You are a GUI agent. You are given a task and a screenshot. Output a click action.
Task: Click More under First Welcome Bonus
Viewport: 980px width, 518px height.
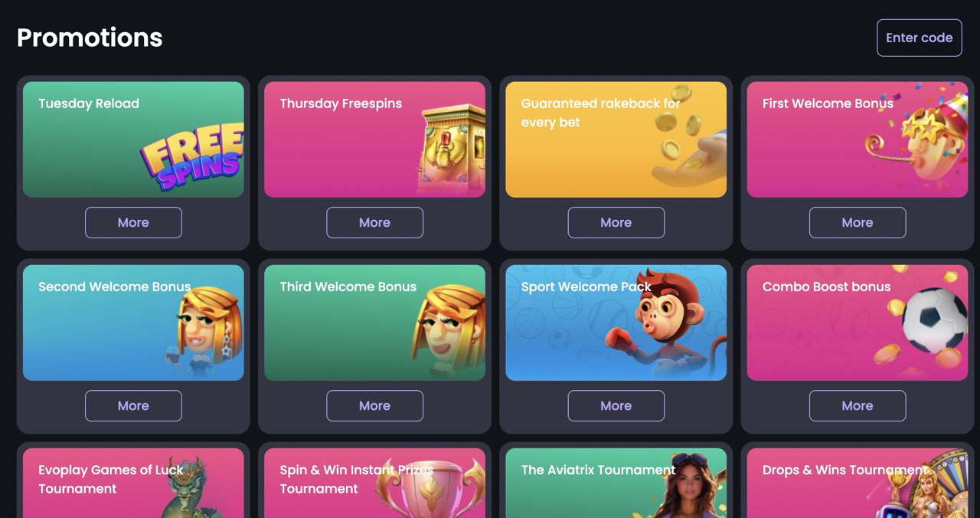(857, 222)
